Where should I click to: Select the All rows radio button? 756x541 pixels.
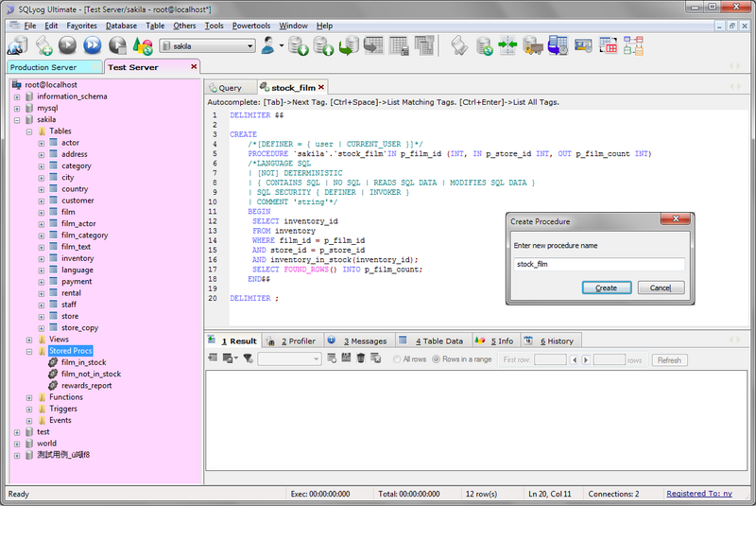pos(397,359)
